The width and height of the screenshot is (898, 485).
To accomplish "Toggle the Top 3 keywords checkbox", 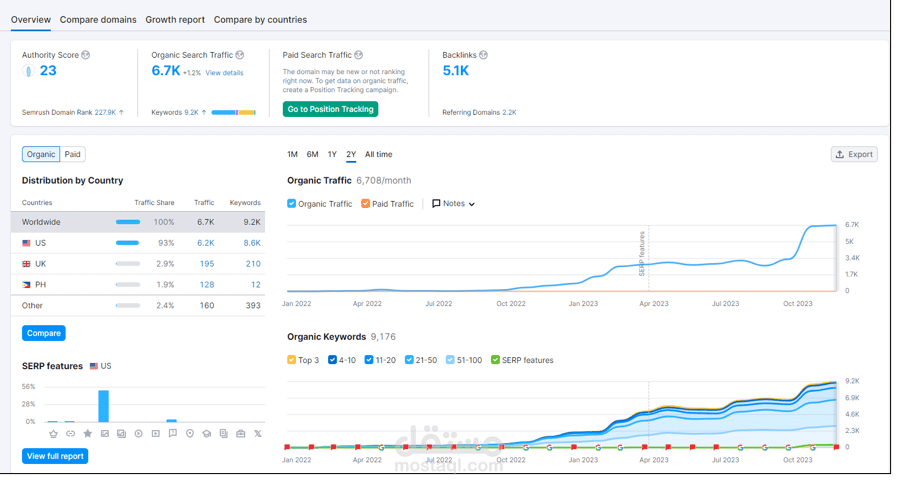I will click(292, 360).
